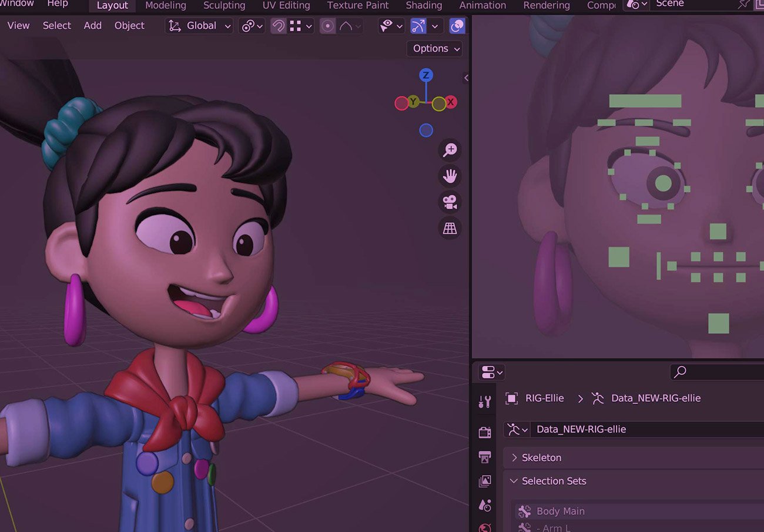This screenshot has height=532, width=764.
Task: Click the negative Z circle below the gizmo
Action: tap(426, 131)
